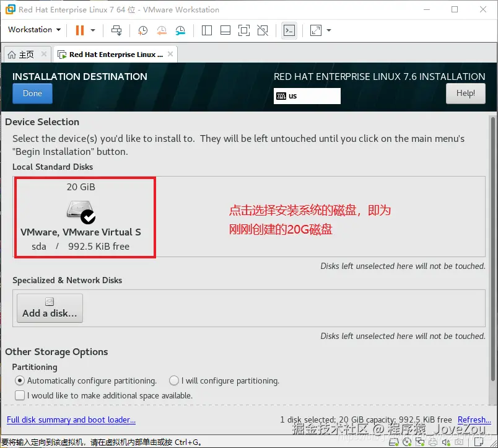Close the Red Hat Enterprise Linux tab
This screenshot has height=448, width=498.
(170, 54)
